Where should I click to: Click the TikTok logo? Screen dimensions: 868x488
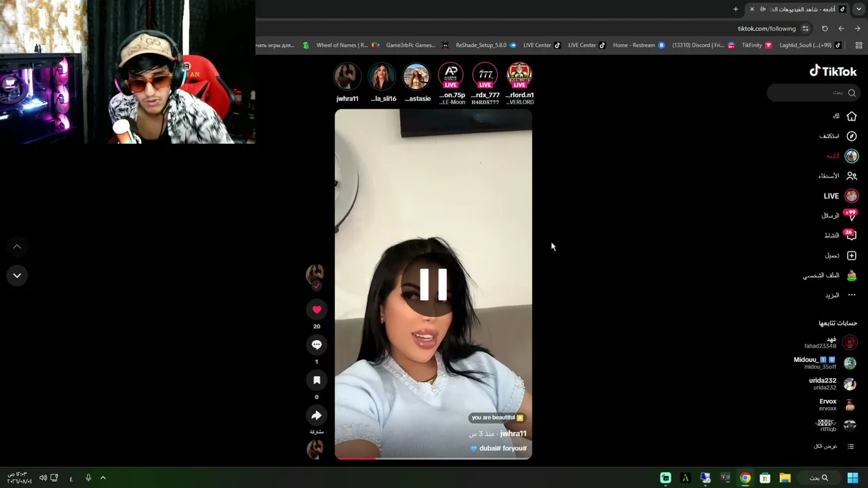point(833,71)
